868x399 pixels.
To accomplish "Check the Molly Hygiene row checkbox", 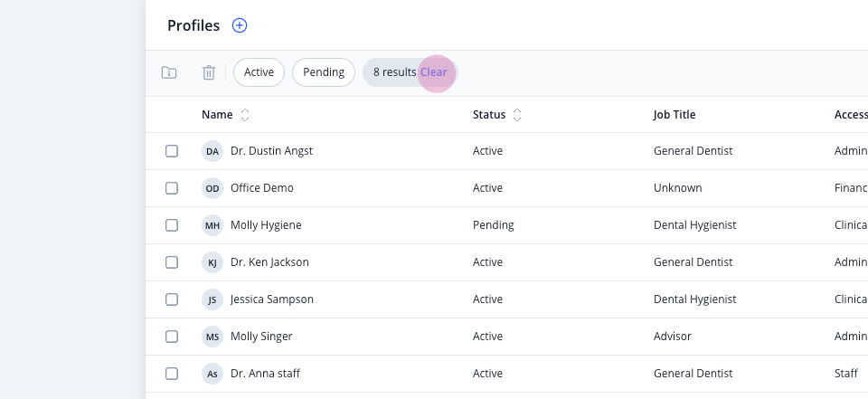I will point(172,225).
